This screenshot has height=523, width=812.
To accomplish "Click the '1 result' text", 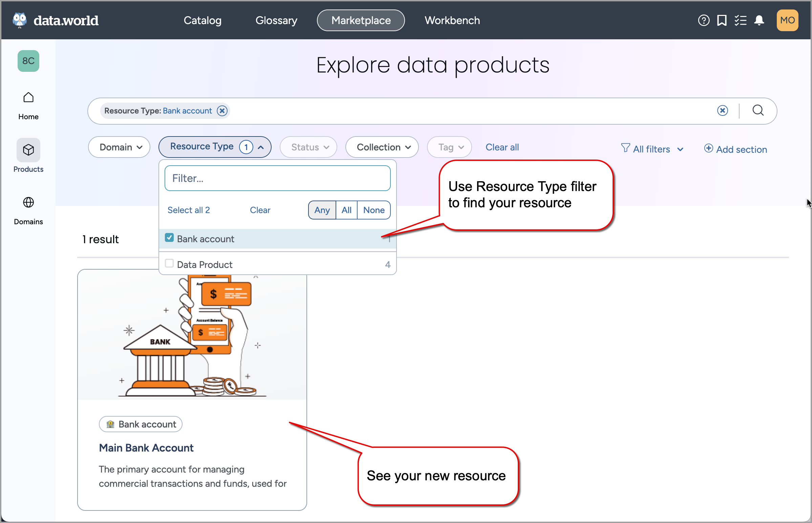I will pyautogui.click(x=101, y=239).
